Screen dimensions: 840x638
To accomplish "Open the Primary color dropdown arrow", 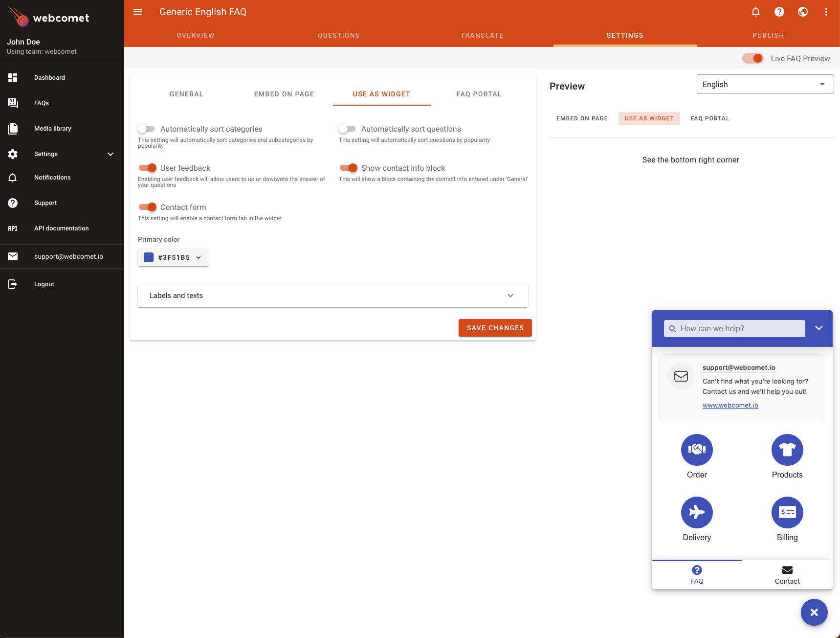I will click(x=199, y=257).
